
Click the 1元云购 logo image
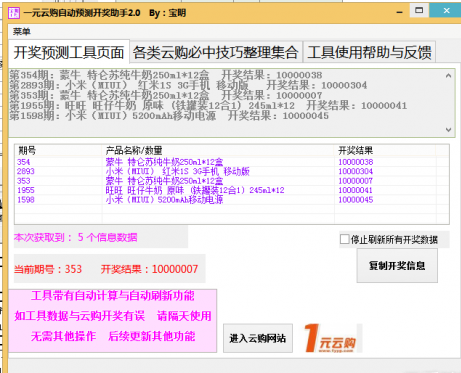point(331,338)
